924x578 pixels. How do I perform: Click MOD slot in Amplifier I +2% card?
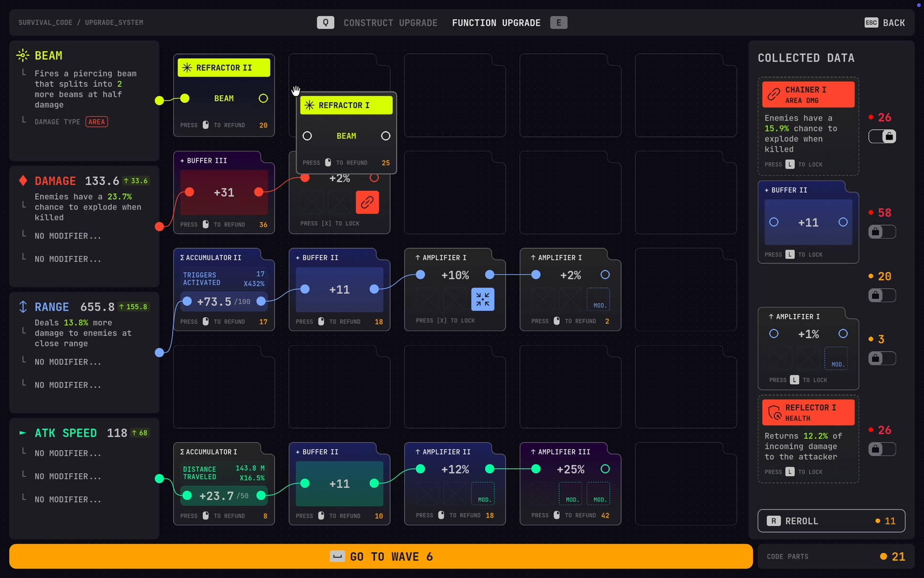click(x=599, y=299)
